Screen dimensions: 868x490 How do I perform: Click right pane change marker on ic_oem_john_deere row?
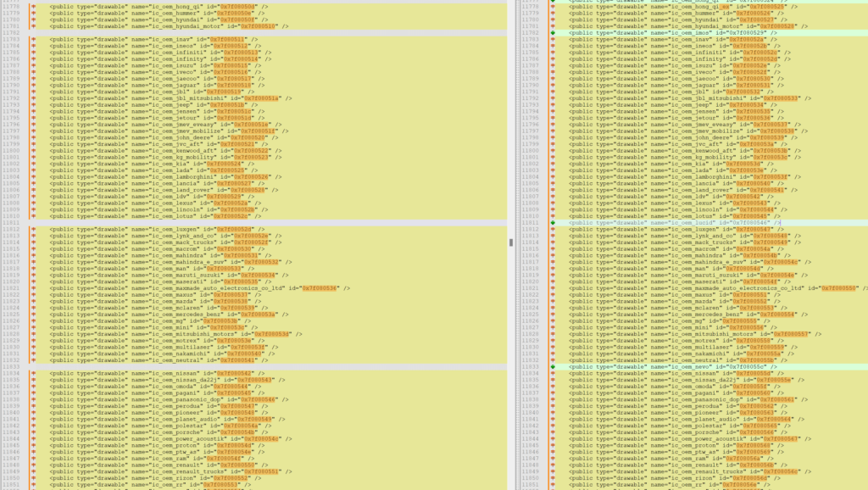point(553,137)
